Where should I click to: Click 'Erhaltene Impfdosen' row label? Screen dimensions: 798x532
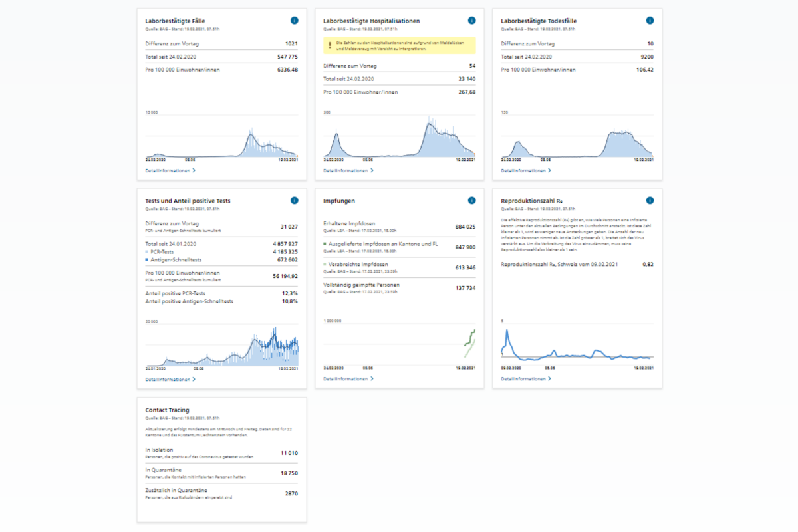pyautogui.click(x=348, y=224)
